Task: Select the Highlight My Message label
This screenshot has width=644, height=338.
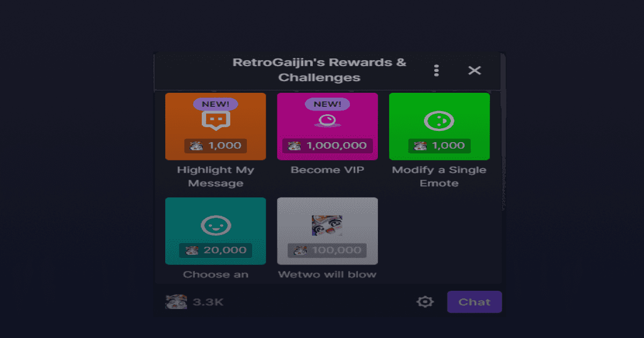Action: 216,177
